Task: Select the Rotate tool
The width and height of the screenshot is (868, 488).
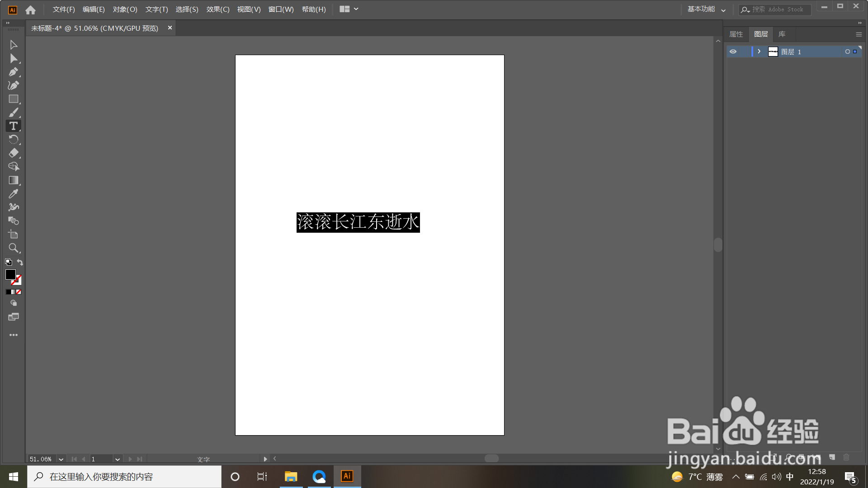Action: [x=14, y=140]
